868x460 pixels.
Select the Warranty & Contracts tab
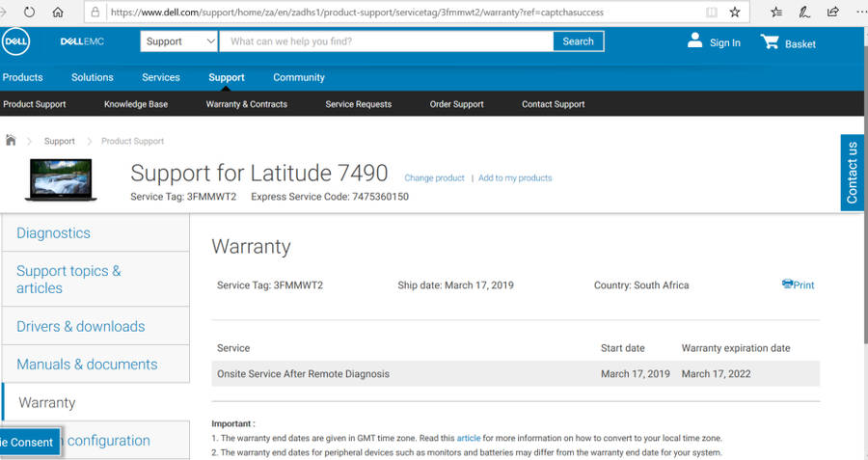coord(246,104)
